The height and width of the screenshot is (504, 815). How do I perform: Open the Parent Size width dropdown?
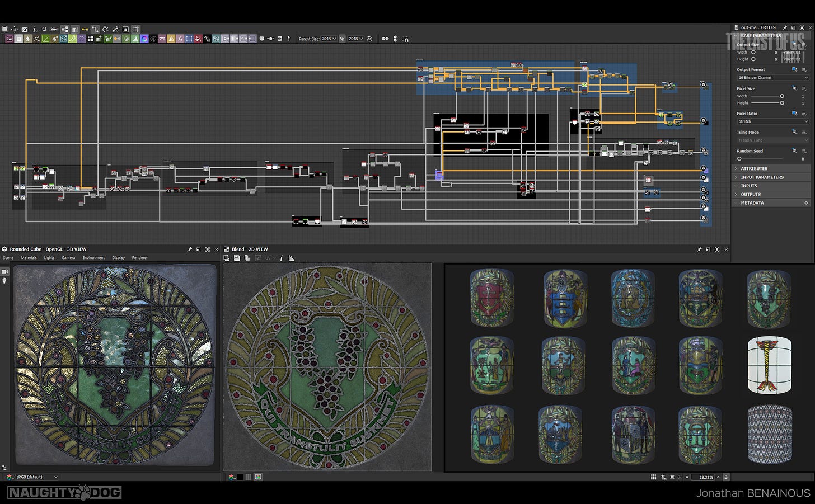click(329, 39)
